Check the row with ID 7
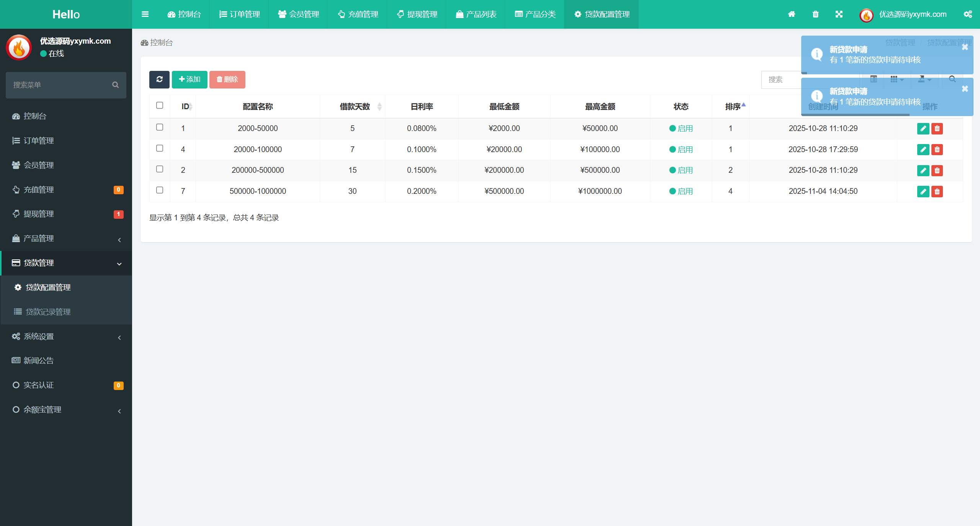 click(160, 190)
